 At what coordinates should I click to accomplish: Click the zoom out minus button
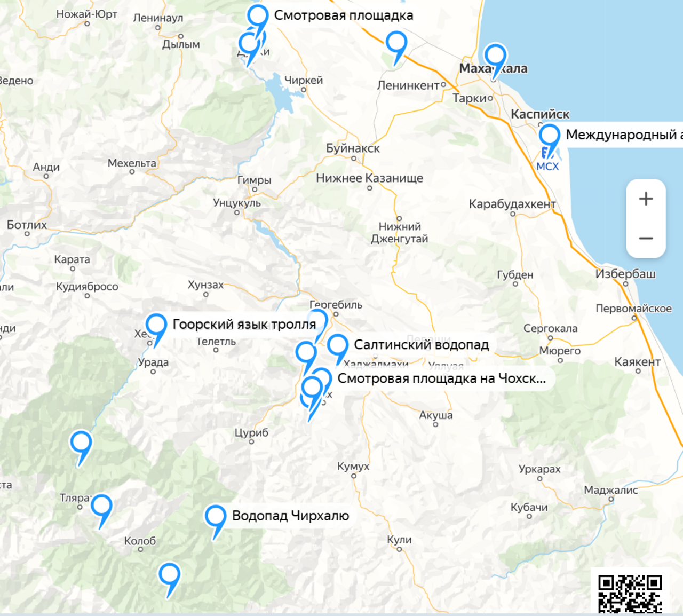coord(646,239)
